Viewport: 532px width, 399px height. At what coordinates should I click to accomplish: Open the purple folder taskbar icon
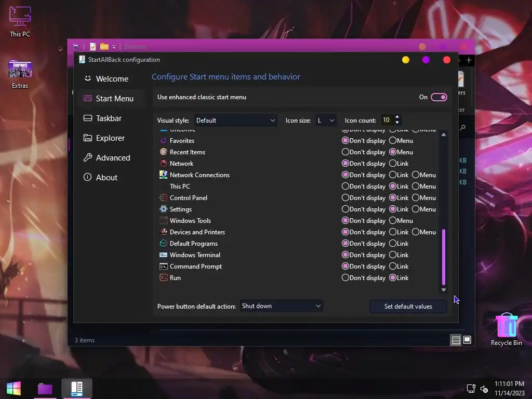45,389
